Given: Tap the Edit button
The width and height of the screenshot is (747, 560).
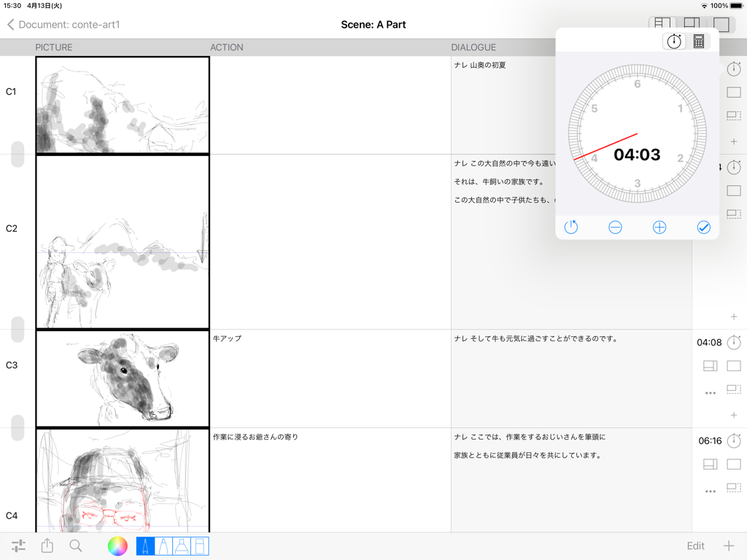Looking at the screenshot, I should tap(694, 545).
